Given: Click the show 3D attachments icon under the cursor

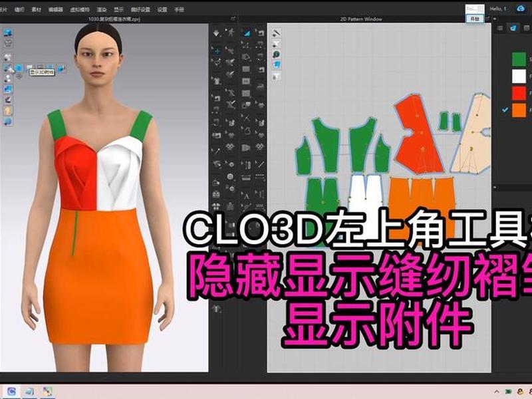Looking at the screenshot, I should [8, 68].
